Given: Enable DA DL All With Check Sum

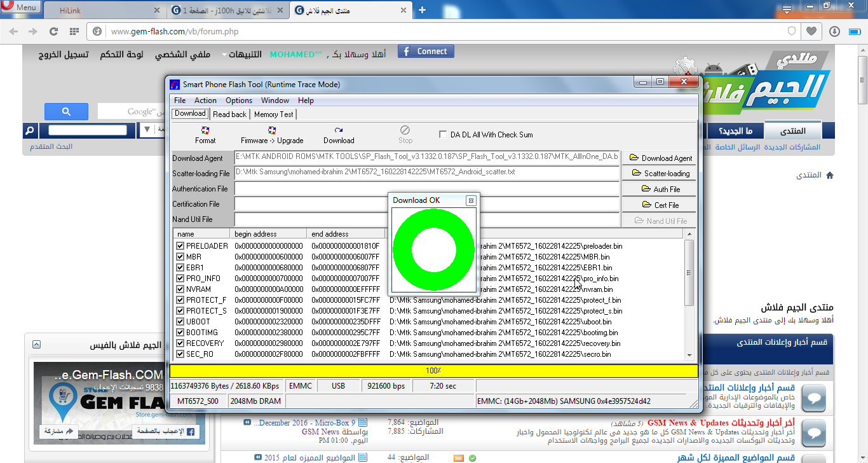Looking at the screenshot, I should pyautogui.click(x=443, y=134).
